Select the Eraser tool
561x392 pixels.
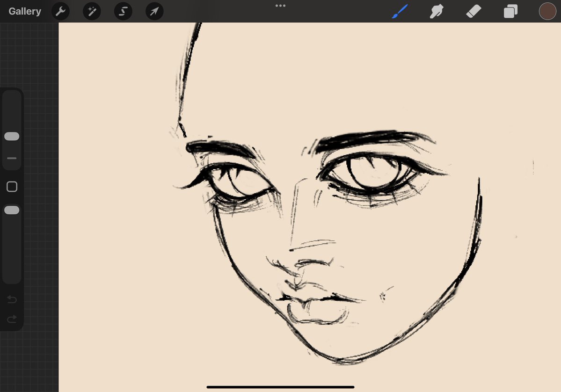[x=474, y=11]
